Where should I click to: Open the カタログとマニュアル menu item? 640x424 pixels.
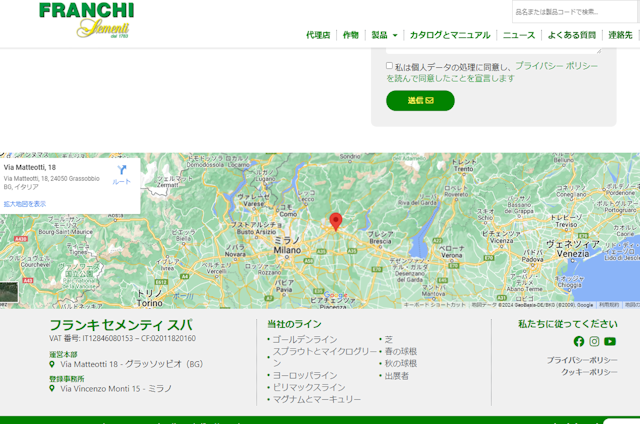click(x=450, y=35)
